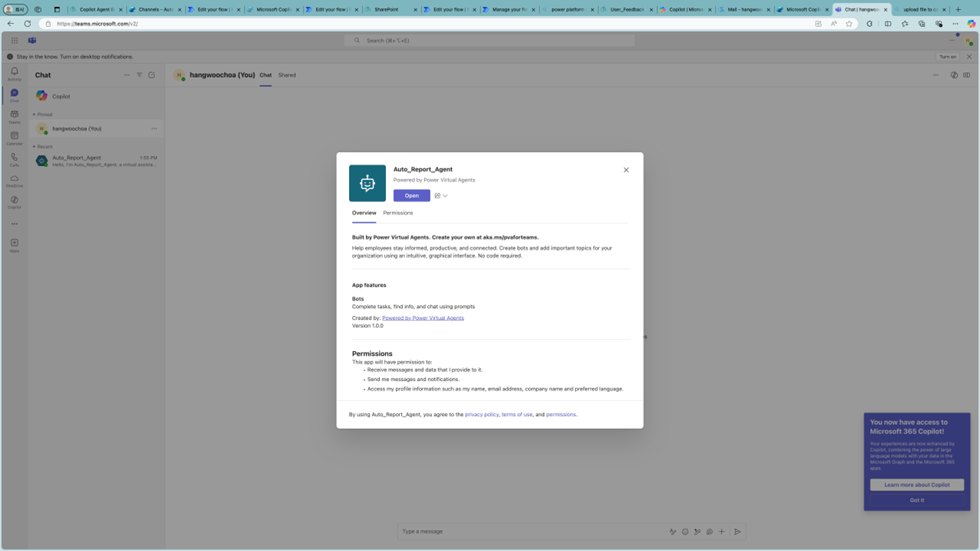The height and width of the screenshot is (551, 980).
Task: Open chat list more options ellipsis
Action: 127,75
